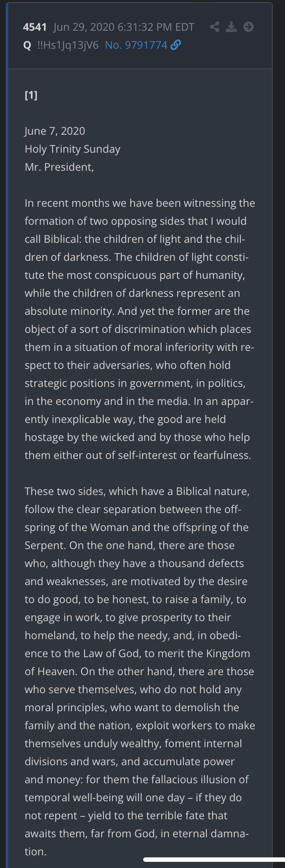This screenshot has height=868, width=285.
Task: Click the "Holy Trinity Sunday" line
Action: click(x=73, y=149)
